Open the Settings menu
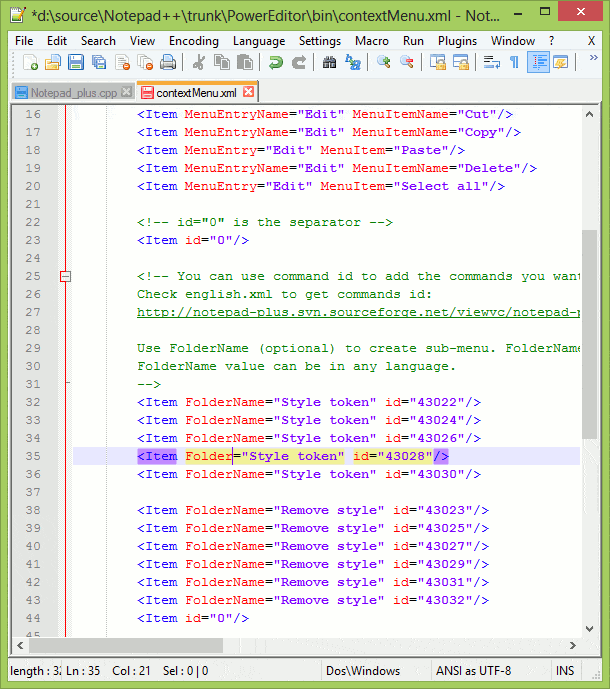The height and width of the screenshot is (689, 610). (x=320, y=41)
